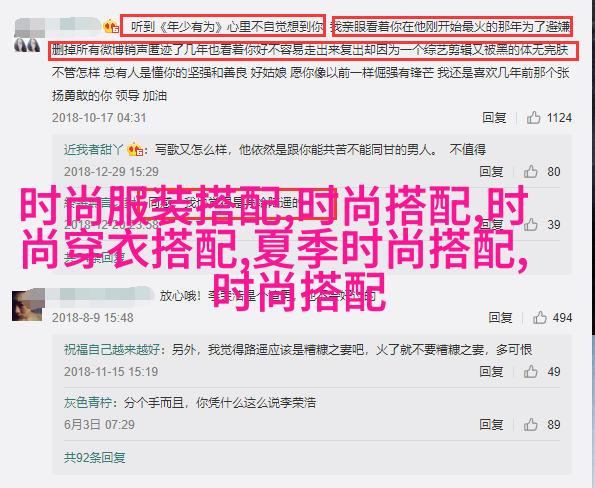Like the top comment with 1124 likes
595x488 pixels.
click(x=533, y=118)
